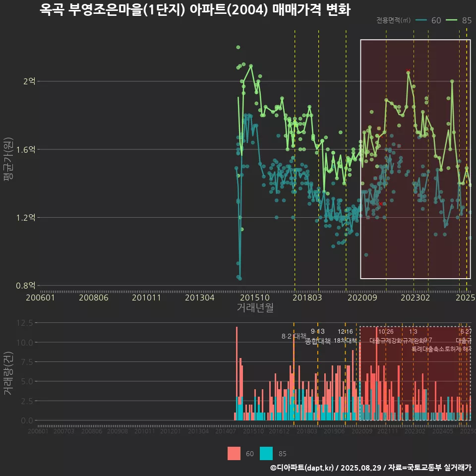This screenshot has width=476, height=476.
Task: Click the 거래년월 axis title
Action: tap(255, 307)
